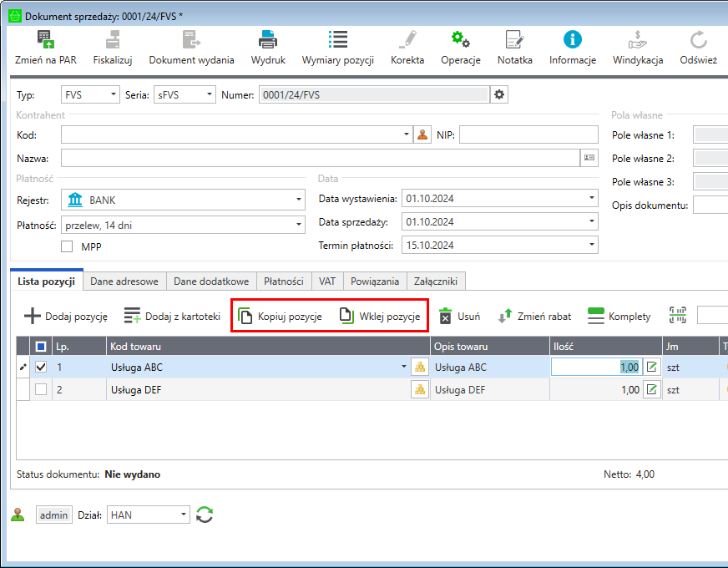728x568 pixels.
Task: Click the Usuń delete button
Action: click(459, 317)
